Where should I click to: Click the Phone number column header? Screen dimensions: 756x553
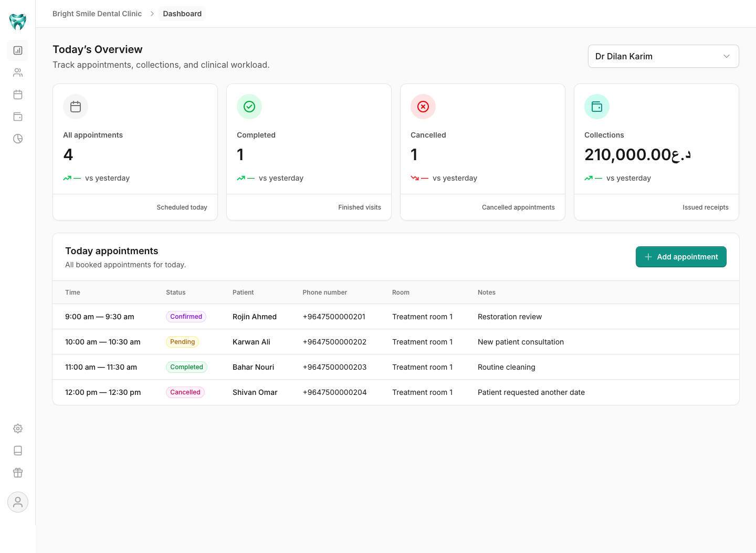pyautogui.click(x=325, y=293)
